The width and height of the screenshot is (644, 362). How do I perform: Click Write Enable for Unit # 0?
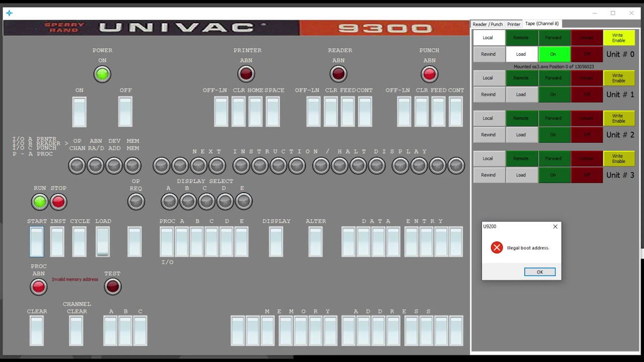click(x=619, y=38)
